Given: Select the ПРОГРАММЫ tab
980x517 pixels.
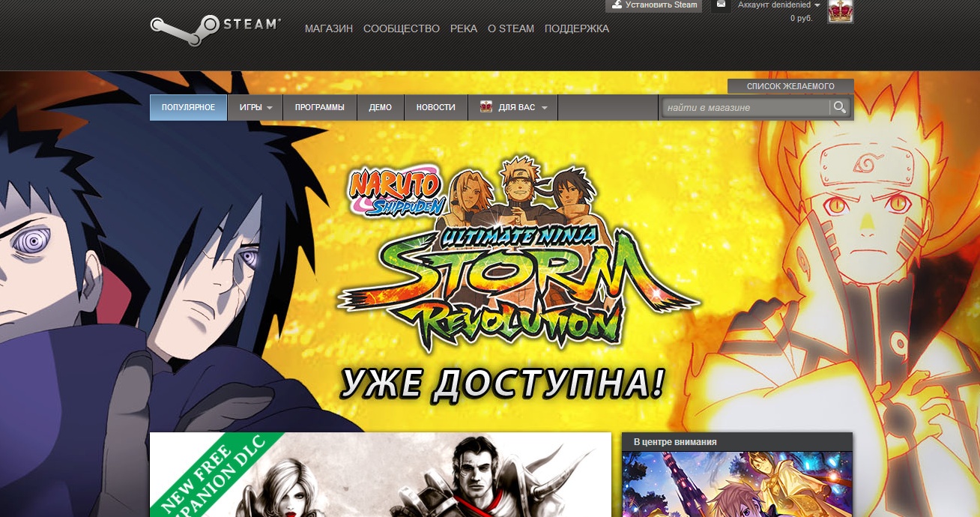Looking at the screenshot, I should [320, 107].
